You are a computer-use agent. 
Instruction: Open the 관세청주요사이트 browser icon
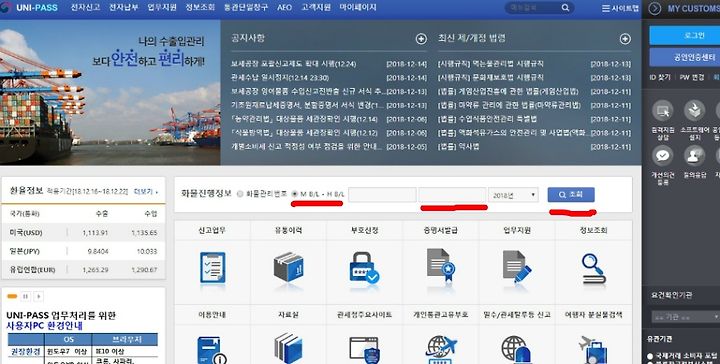pyautogui.click(x=365, y=350)
